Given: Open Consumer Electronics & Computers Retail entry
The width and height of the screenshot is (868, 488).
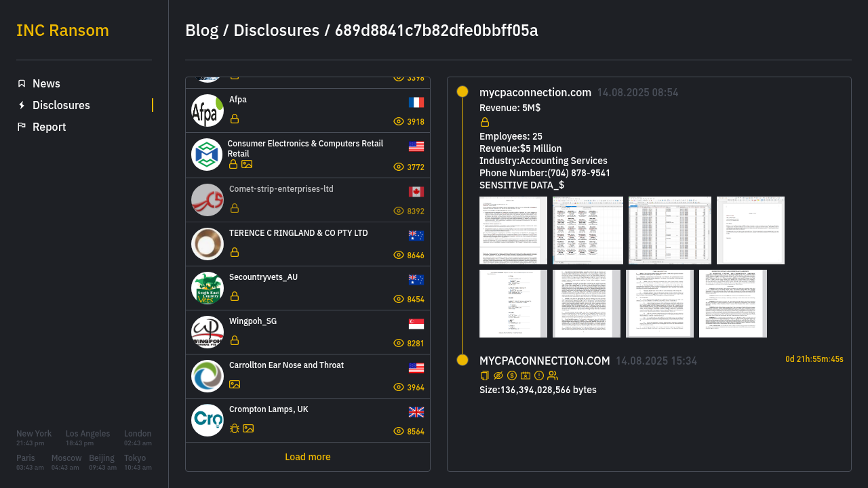Looking at the screenshot, I should click(x=308, y=155).
